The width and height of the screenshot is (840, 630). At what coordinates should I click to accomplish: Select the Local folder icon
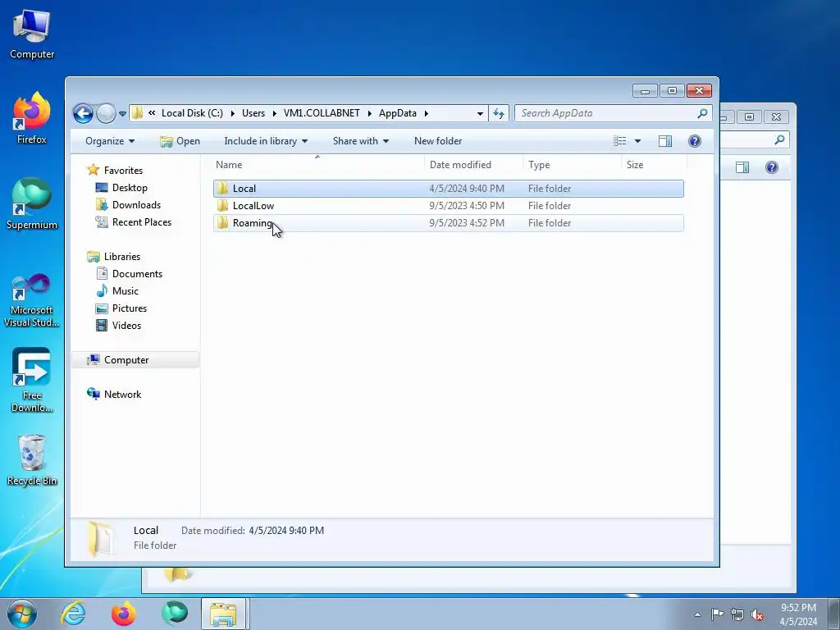(222, 189)
